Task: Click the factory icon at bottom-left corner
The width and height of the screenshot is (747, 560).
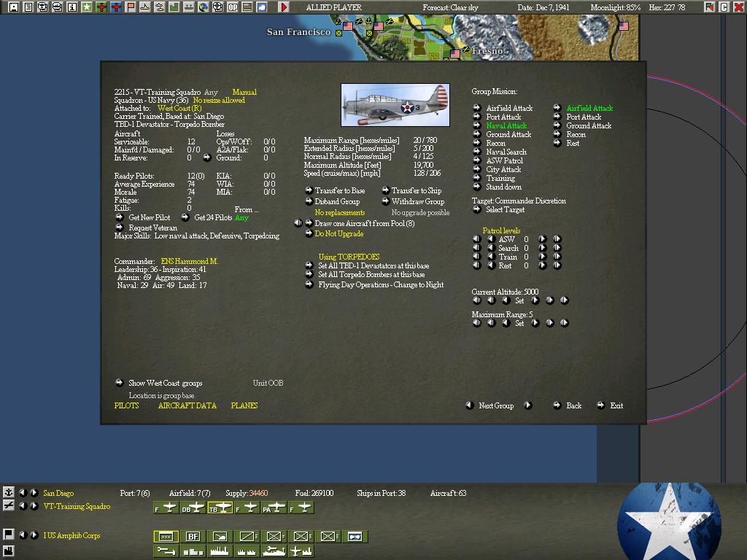Action: pyautogui.click(x=8, y=551)
